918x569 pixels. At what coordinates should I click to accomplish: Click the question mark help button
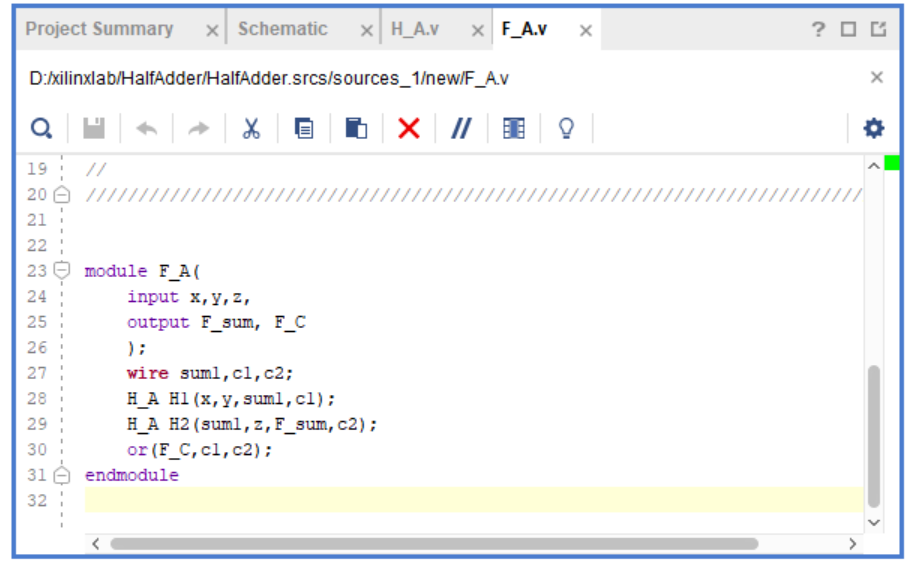(818, 30)
